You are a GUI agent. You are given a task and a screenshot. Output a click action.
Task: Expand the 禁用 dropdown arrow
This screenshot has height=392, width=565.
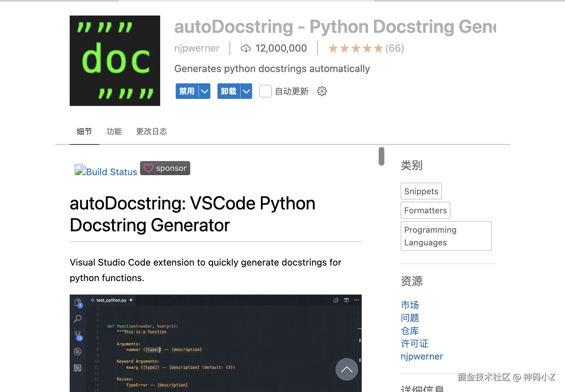tap(204, 91)
